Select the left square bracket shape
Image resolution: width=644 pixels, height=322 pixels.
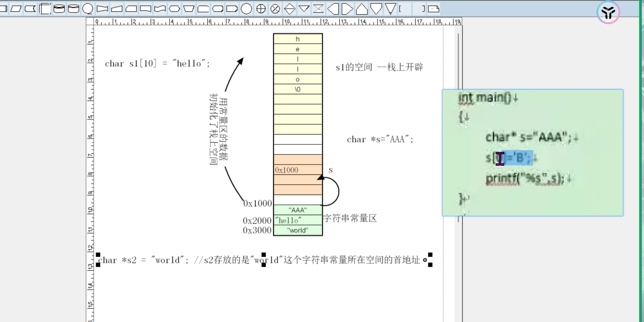tap(401, 9)
